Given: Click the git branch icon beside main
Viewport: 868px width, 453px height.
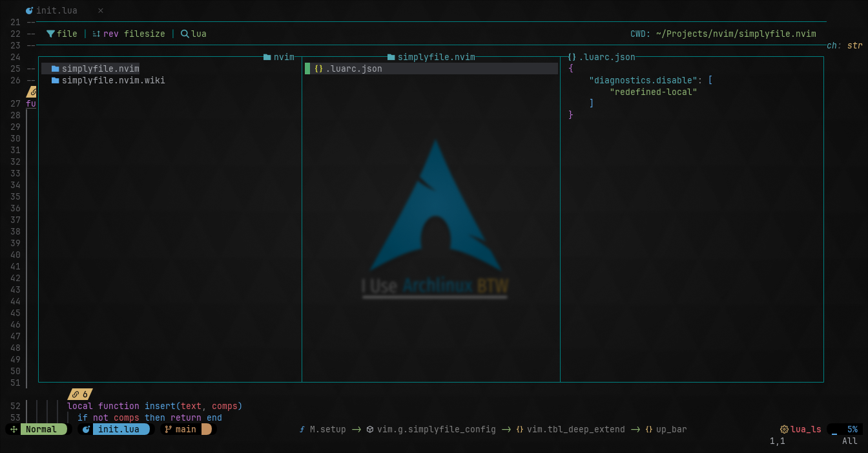Looking at the screenshot, I should pyautogui.click(x=169, y=429).
